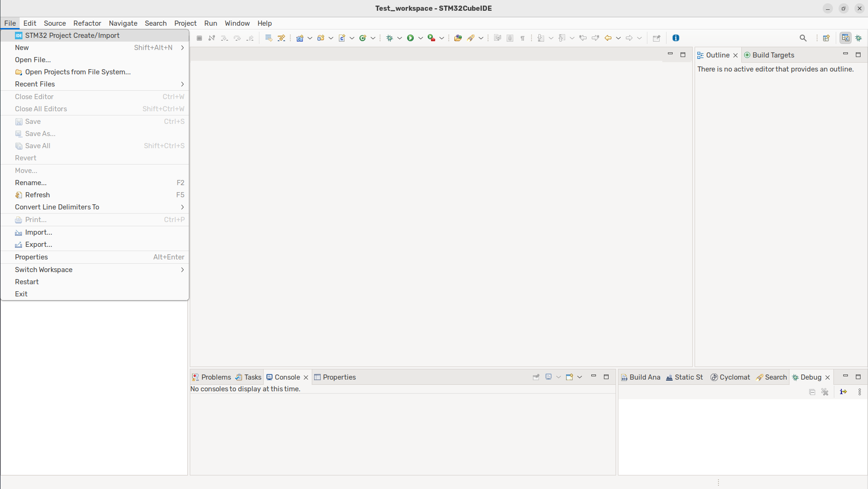Choose Import... in the File menu

tap(95, 232)
